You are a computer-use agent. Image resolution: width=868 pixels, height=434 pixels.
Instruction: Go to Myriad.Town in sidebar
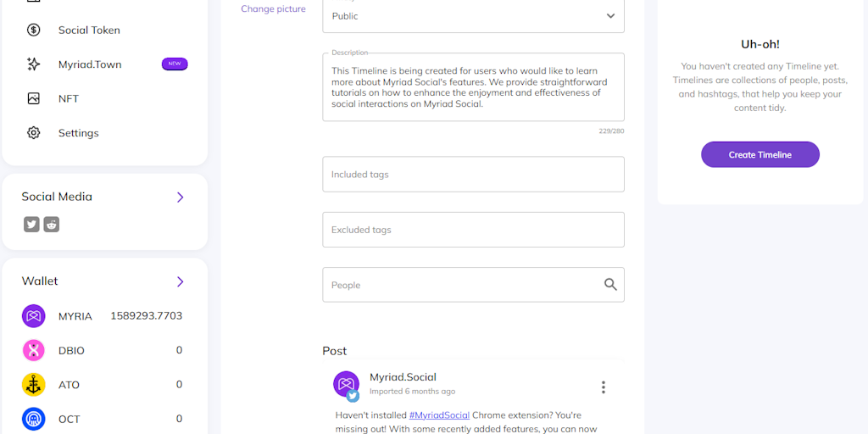coord(90,64)
